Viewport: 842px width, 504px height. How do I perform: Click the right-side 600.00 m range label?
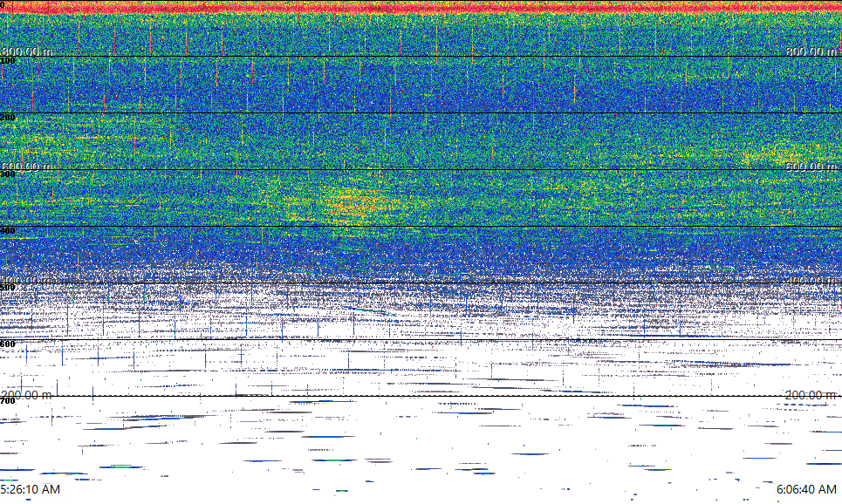(x=811, y=167)
